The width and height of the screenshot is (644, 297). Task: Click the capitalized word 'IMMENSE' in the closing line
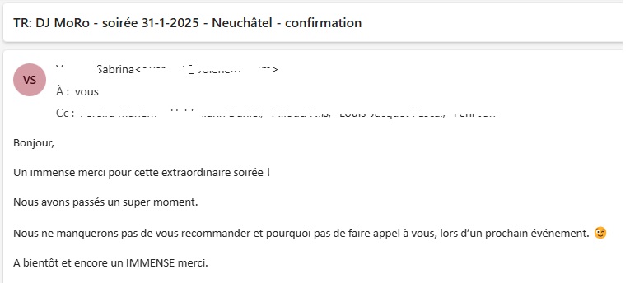click(150, 263)
